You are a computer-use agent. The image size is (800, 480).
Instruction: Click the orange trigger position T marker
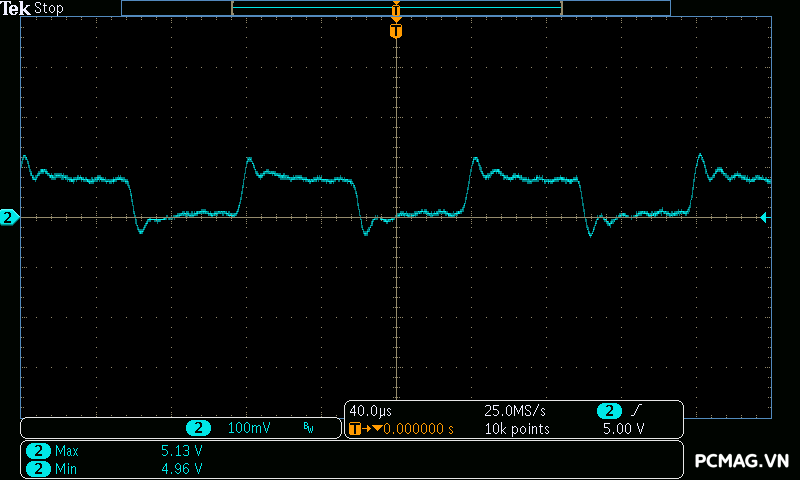click(396, 31)
